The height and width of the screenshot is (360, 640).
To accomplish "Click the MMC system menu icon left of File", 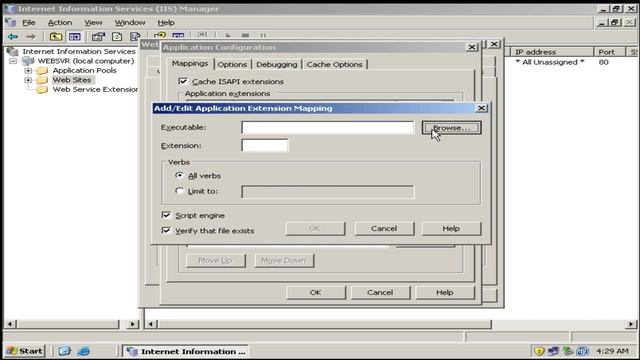I will click(11, 22).
